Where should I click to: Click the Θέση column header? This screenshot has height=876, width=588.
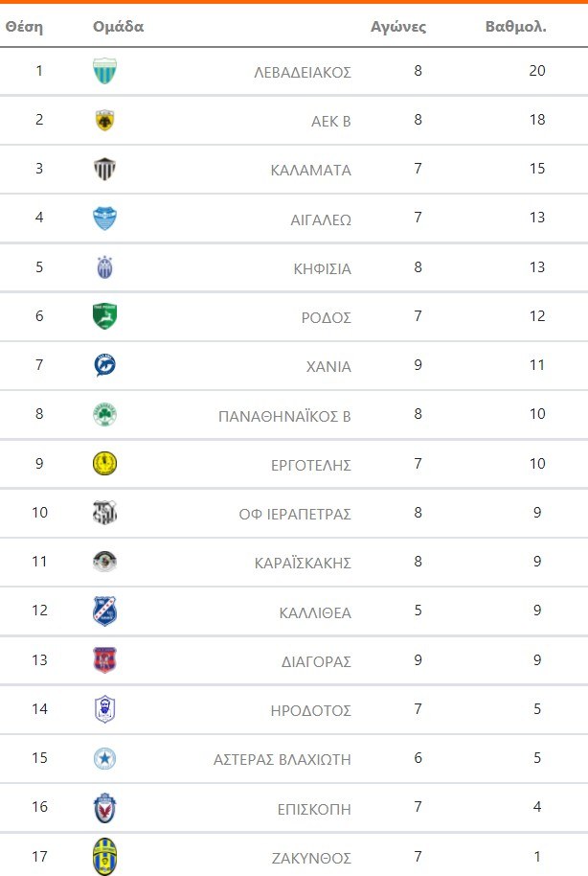point(24,27)
